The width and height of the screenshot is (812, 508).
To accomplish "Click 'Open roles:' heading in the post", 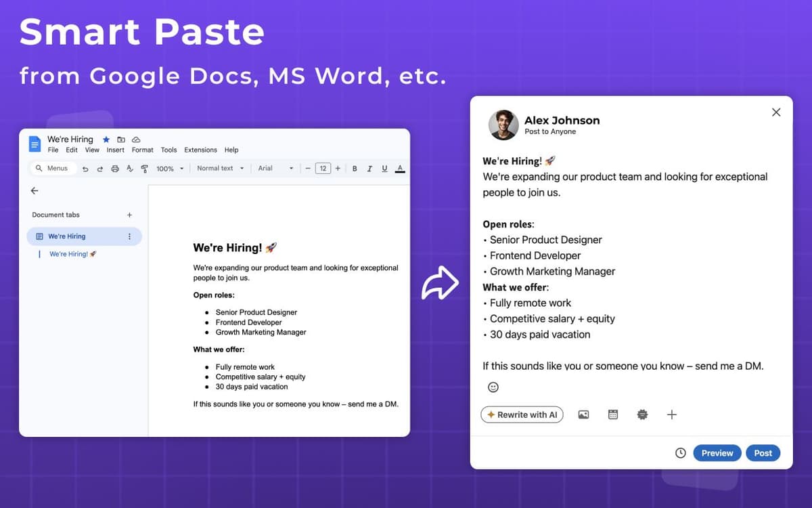I will point(508,224).
